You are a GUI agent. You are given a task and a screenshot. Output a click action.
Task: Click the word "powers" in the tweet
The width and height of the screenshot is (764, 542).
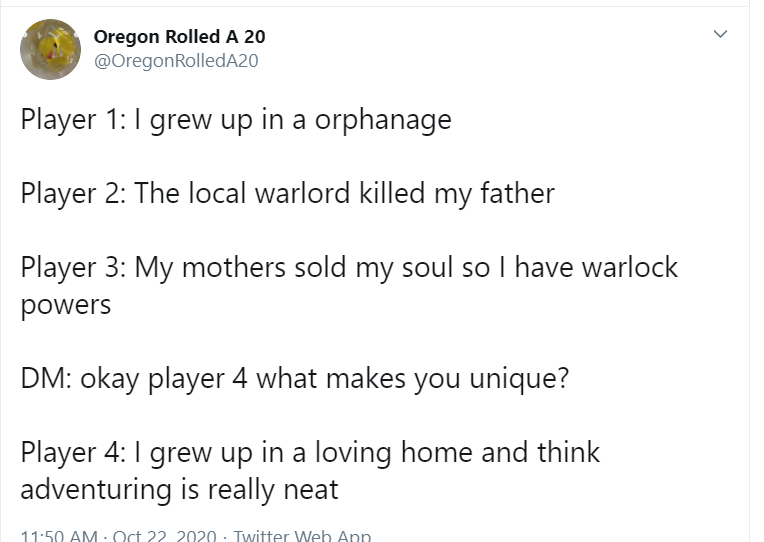click(x=65, y=305)
